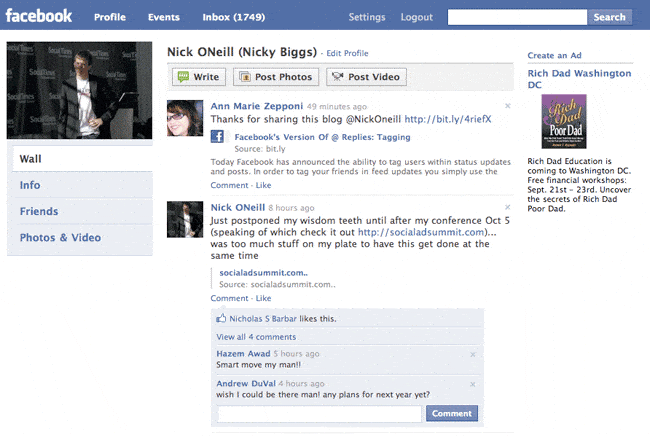This screenshot has height=436, width=650.
Task: Dismiss Ann Marie Zepponi's post with X
Action: pyautogui.click(x=507, y=106)
